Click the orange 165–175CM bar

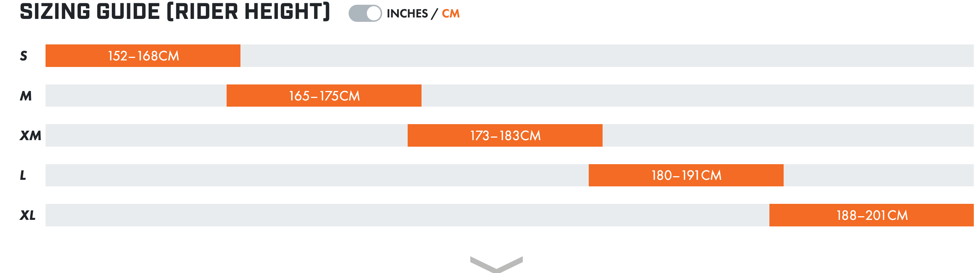pyautogui.click(x=324, y=96)
